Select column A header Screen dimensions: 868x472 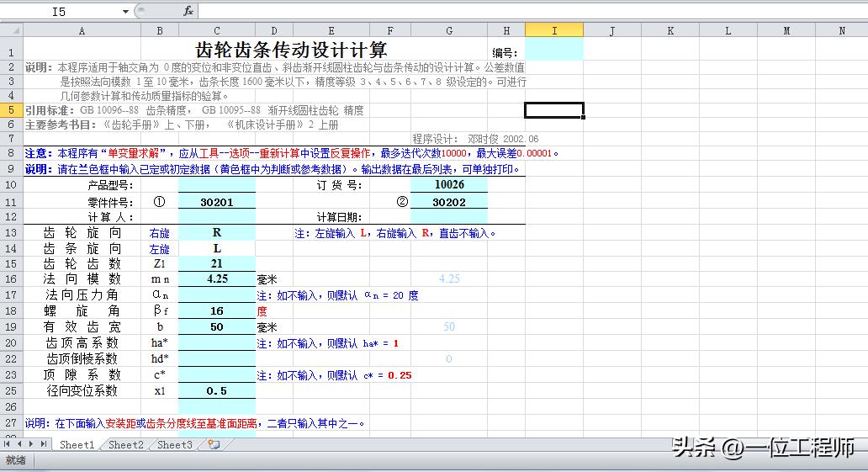(x=82, y=30)
